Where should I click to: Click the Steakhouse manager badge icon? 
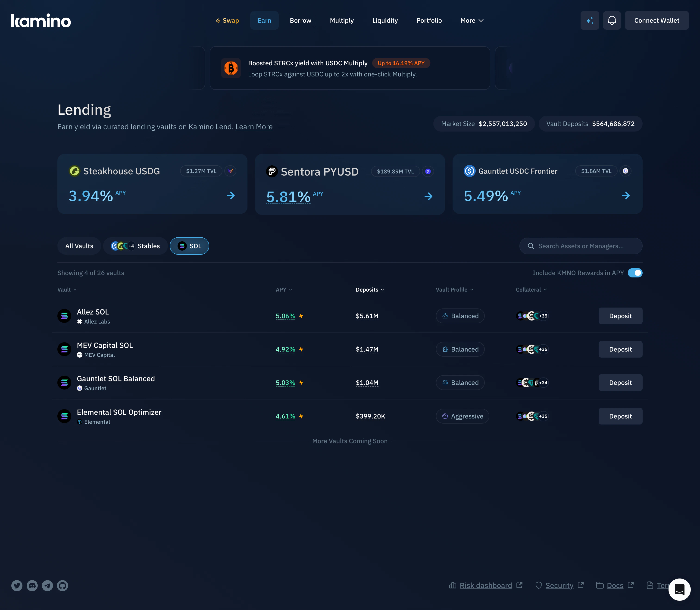tap(230, 171)
